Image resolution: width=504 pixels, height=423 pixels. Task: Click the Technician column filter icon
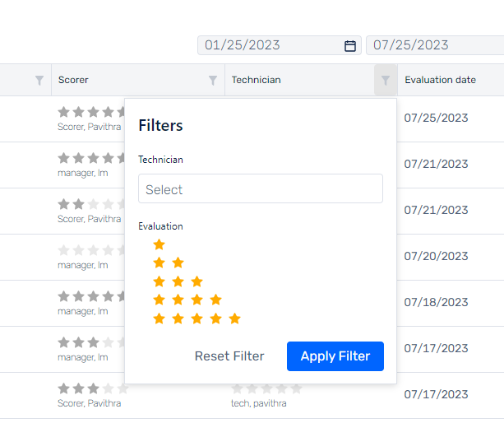[x=386, y=80]
